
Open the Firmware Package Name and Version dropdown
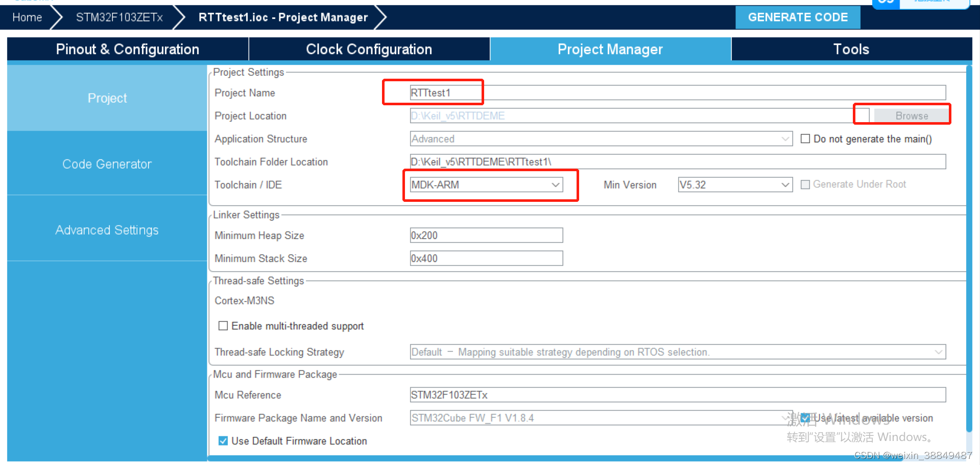pos(601,418)
